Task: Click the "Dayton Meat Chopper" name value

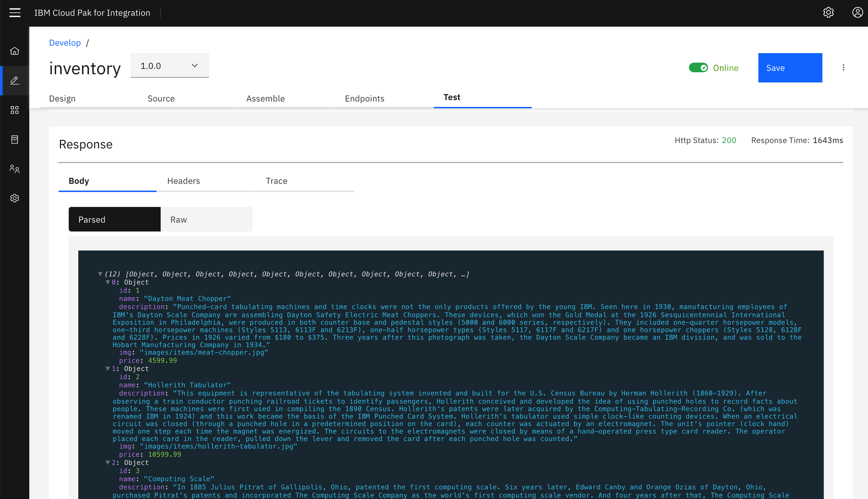Action: tap(187, 299)
